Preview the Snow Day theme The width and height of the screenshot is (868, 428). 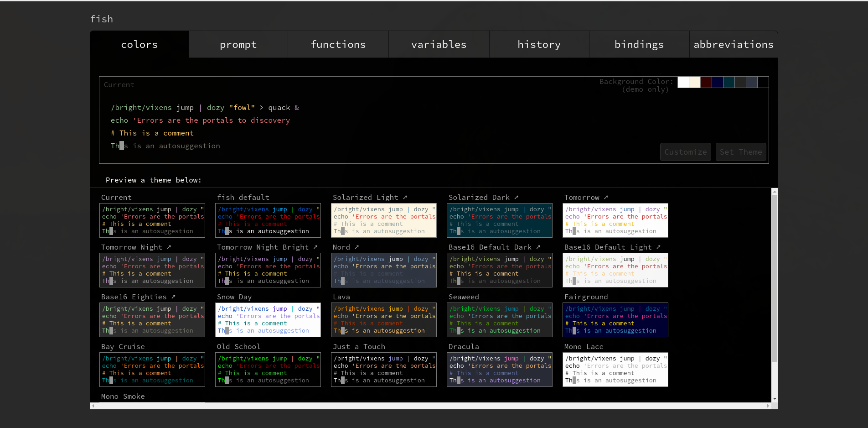click(268, 320)
